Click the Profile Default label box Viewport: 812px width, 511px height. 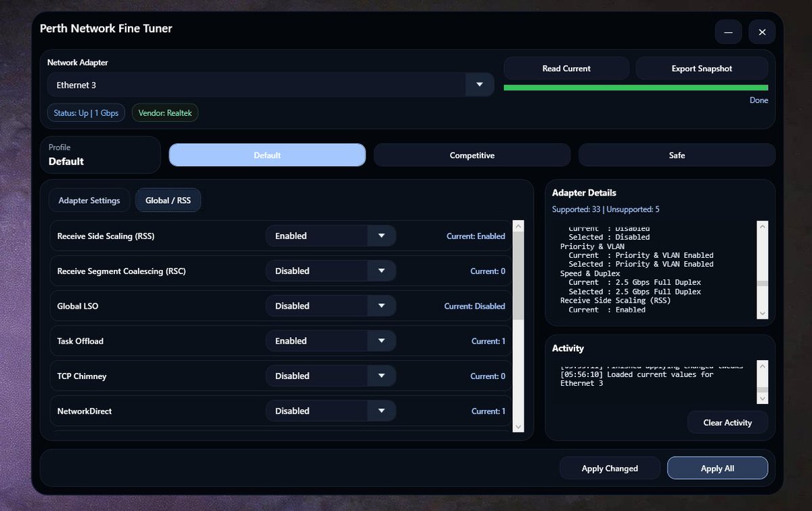click(101, 155)
